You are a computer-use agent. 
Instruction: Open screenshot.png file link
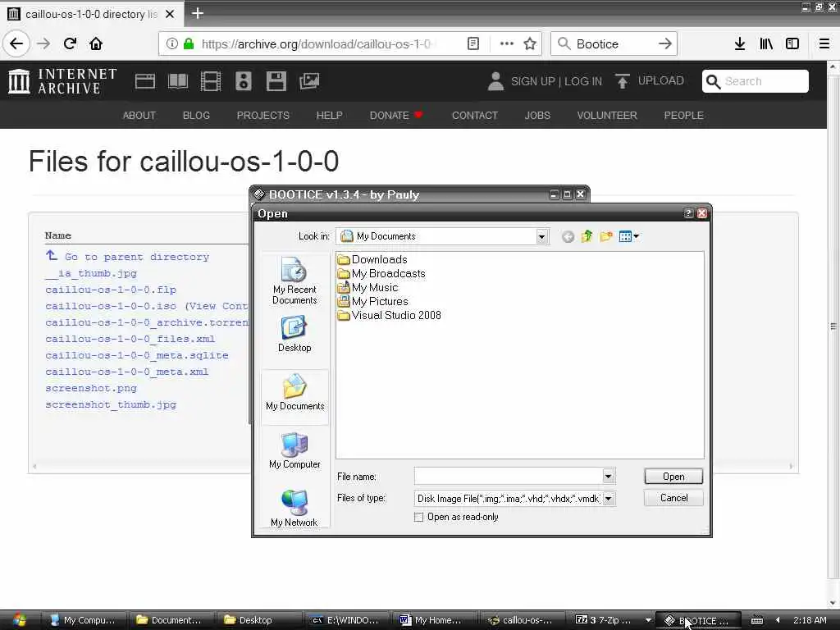91,388
